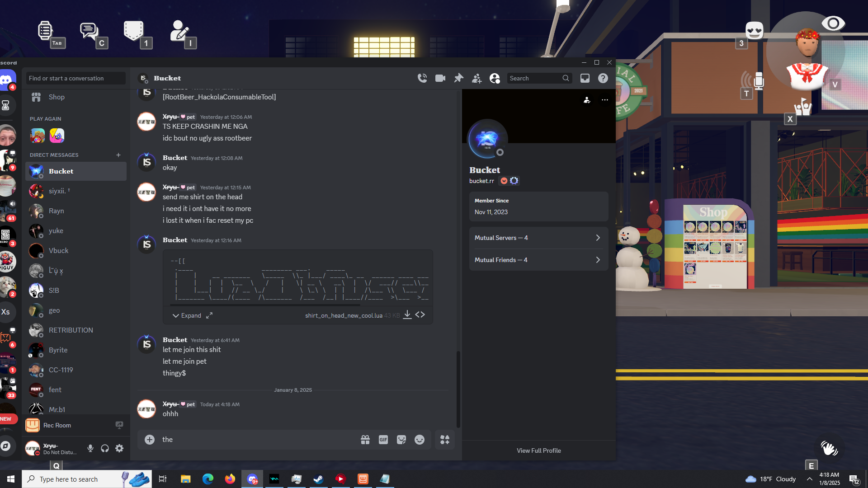Start a voice call with Bucket

(x=422, y=78)
